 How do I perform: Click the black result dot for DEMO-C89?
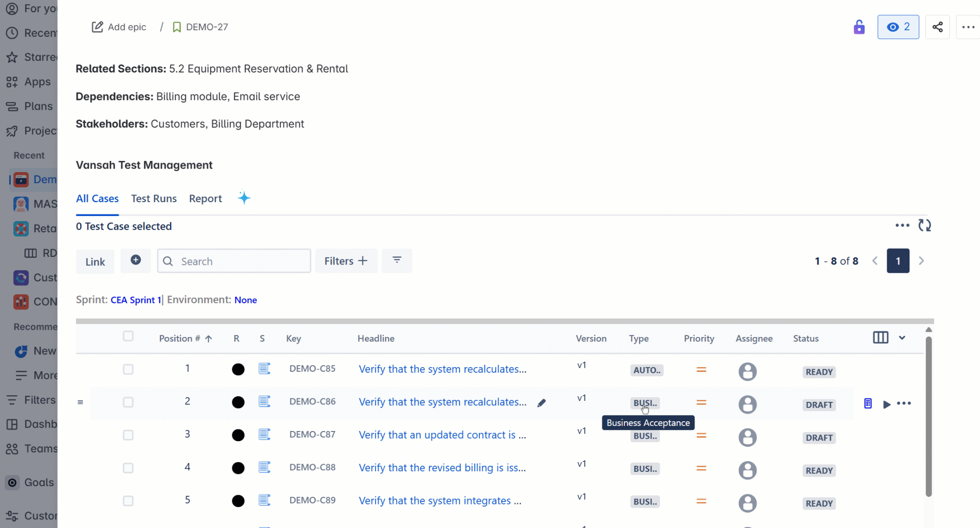pyautogui.click(x=238, y=501)
